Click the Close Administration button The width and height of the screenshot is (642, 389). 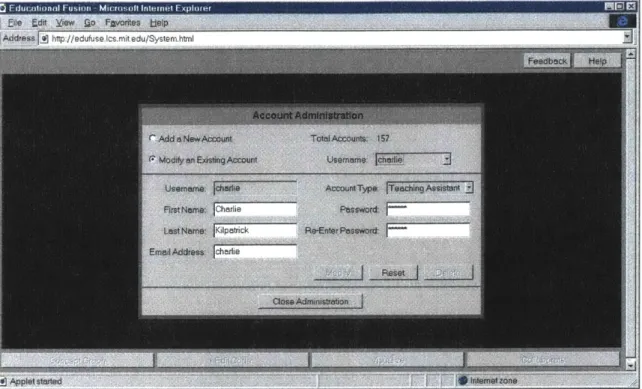click(x=310, y=301)
